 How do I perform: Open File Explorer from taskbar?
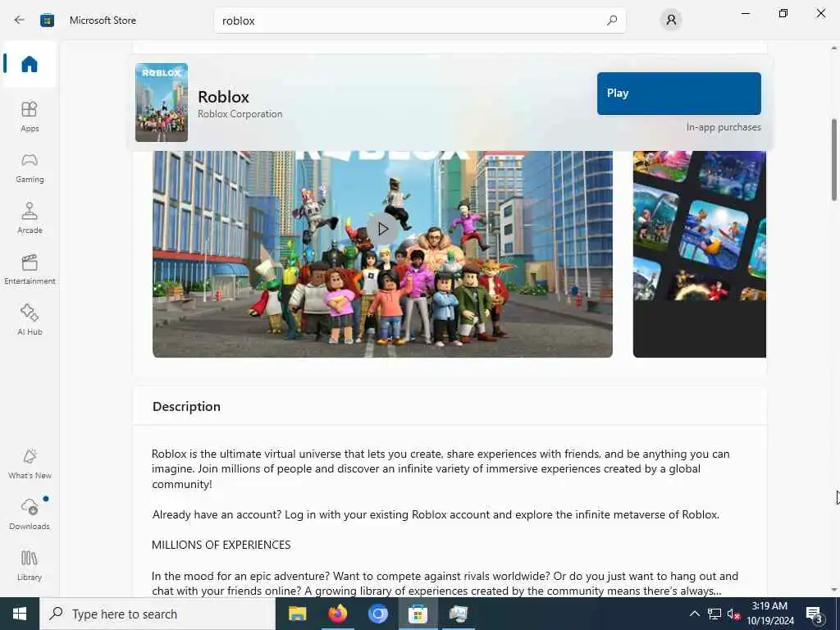pos(297,614)
